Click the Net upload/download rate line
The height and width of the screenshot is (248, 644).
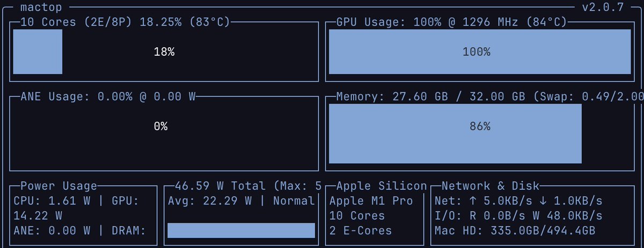[518, 201]
